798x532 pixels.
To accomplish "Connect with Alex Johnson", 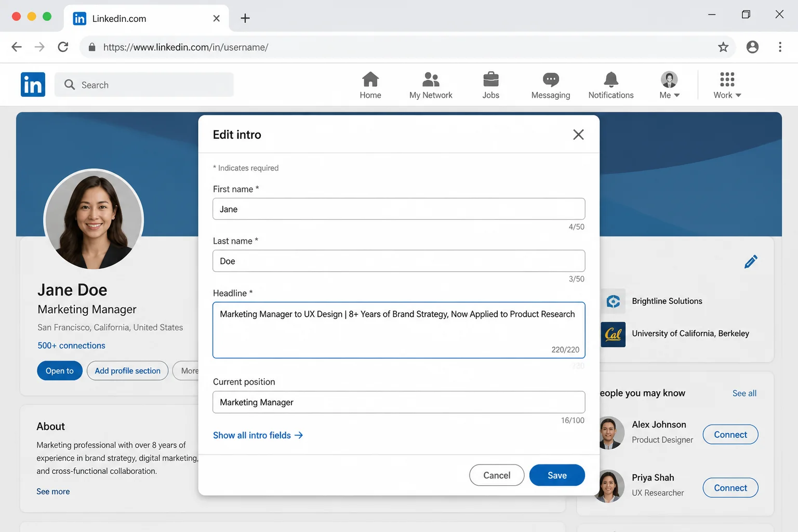I will coord(730,434).
